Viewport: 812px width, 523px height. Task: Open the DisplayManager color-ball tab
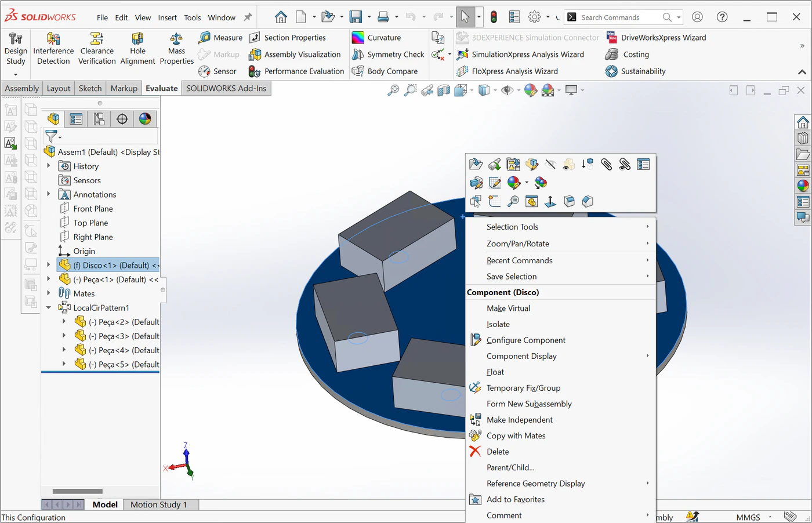(x=145, y=119)
